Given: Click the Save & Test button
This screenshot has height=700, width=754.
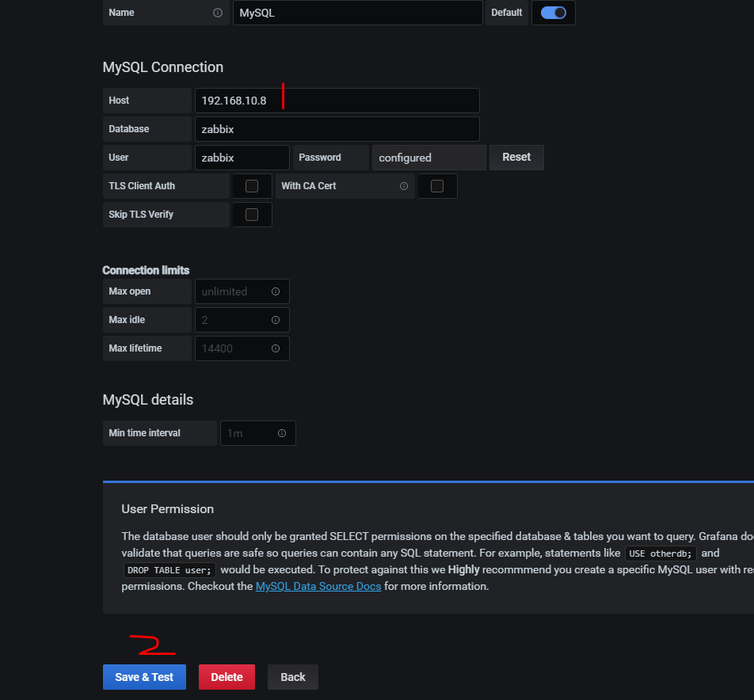Looking at the screenshot, I should (x=144, y=677).
